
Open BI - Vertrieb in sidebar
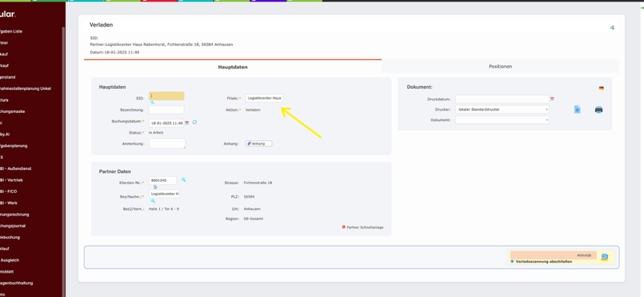coord(12,180)
